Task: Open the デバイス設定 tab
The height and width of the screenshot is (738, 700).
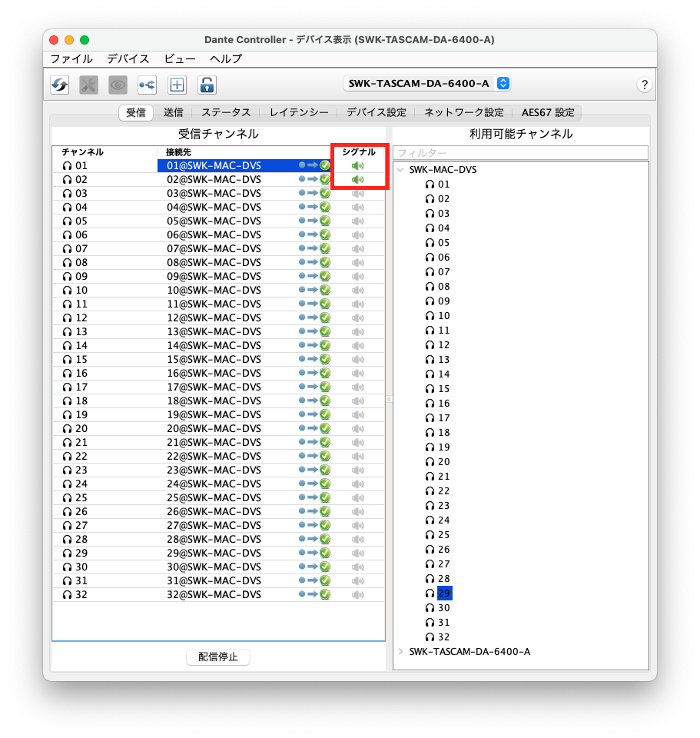Action: point(376,112)
